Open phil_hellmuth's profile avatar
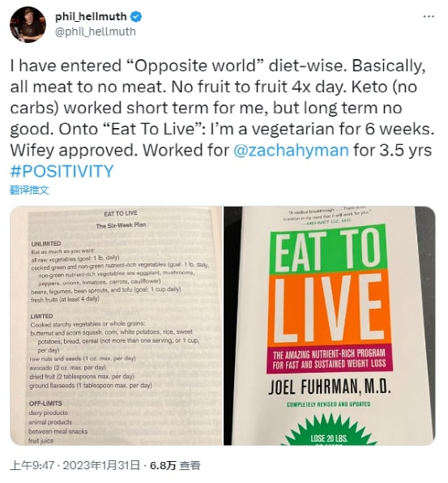The height and width of the screenshot is (483, 448). [28, 24]
